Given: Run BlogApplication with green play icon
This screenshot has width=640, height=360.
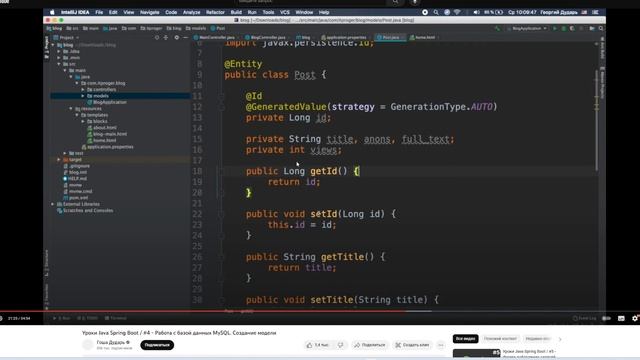Looking at the screenshot, I should coord(555,29).
